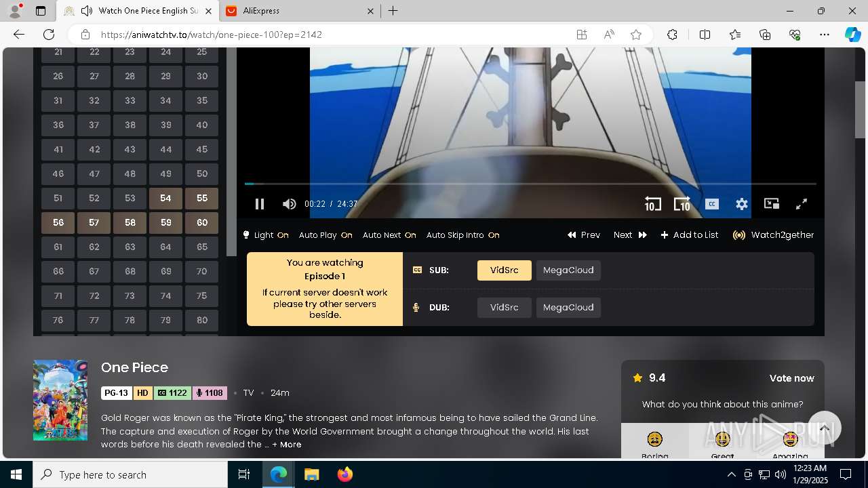Select episode 33 from the episode grid
Screen dimensions: 868x488
click(130, 101)
